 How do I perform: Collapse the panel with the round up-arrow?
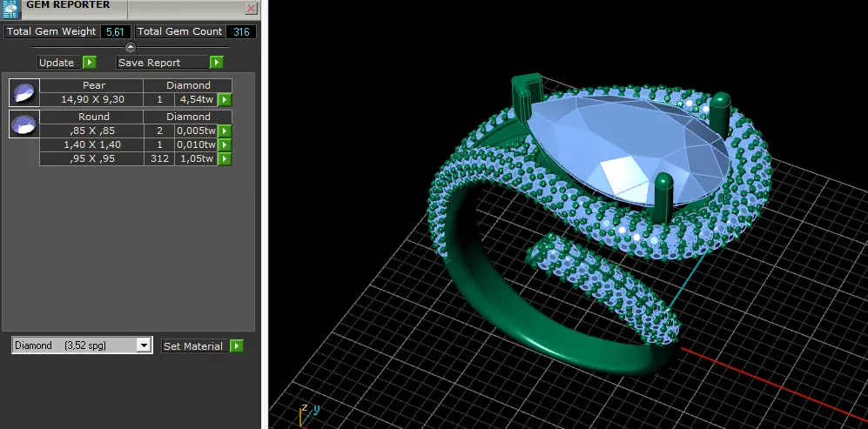(131, 46)
